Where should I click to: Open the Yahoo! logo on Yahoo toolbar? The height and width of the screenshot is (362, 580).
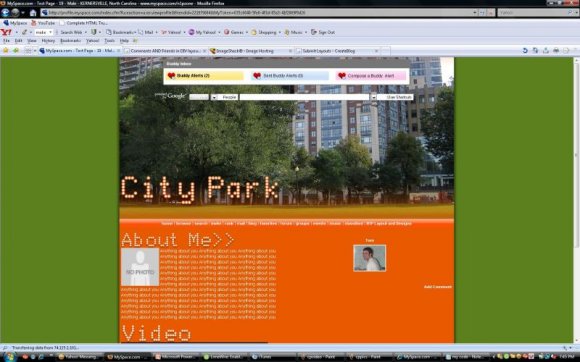pos(6,32)
